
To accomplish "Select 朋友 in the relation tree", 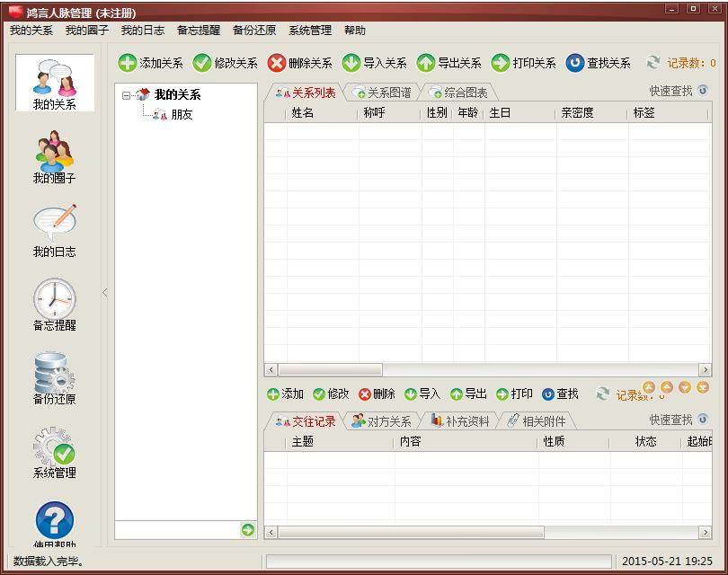I will tap(182, 115).
